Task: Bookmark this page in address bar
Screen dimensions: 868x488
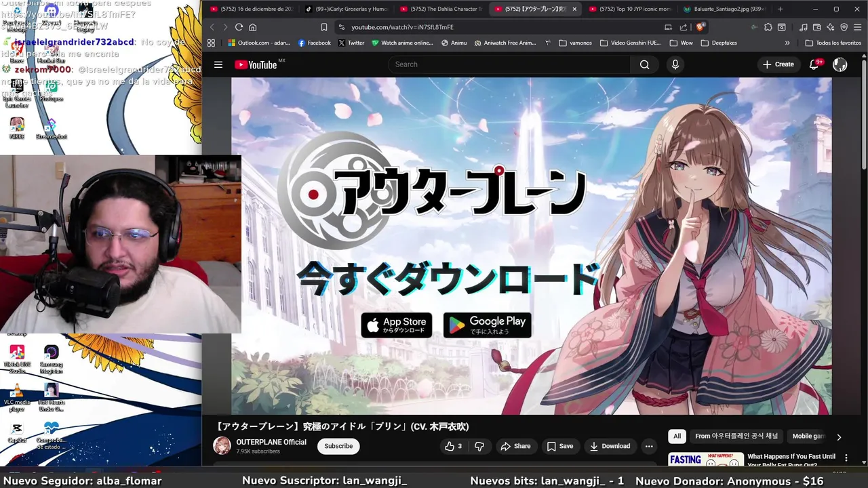Action: coord(324,27)
